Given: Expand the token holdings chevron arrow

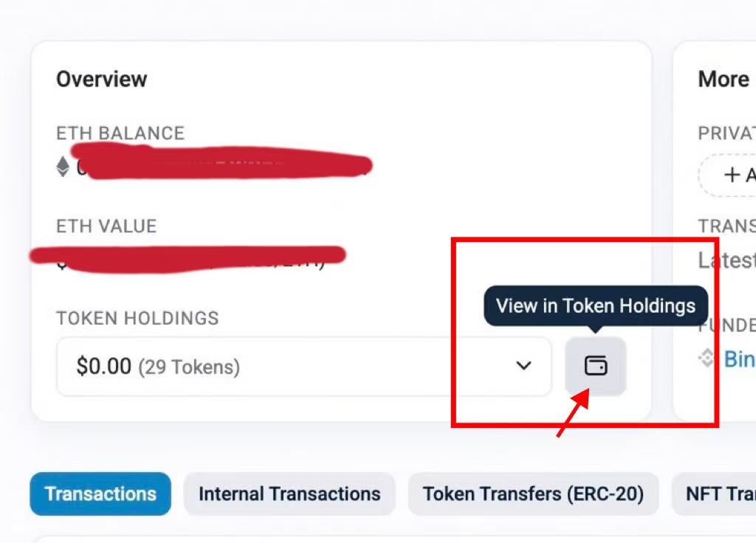Looking at the screenshot, I should point(523,366).
